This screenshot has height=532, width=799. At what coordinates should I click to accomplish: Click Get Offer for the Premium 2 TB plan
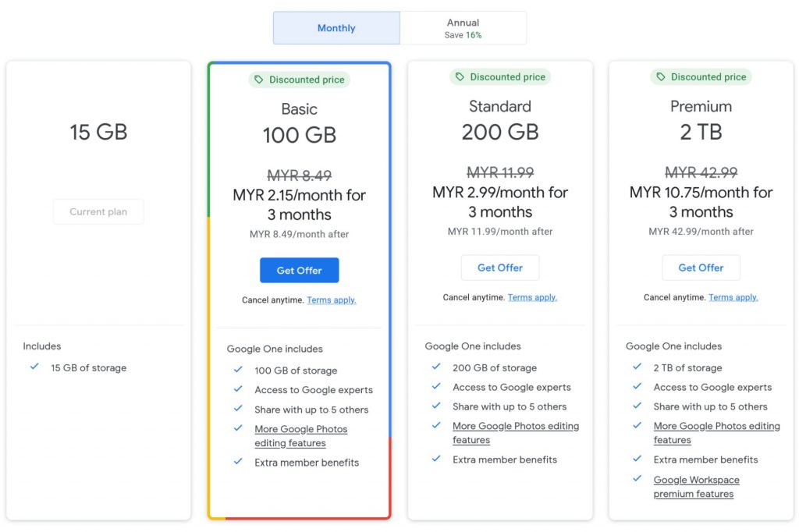point(701,268)
